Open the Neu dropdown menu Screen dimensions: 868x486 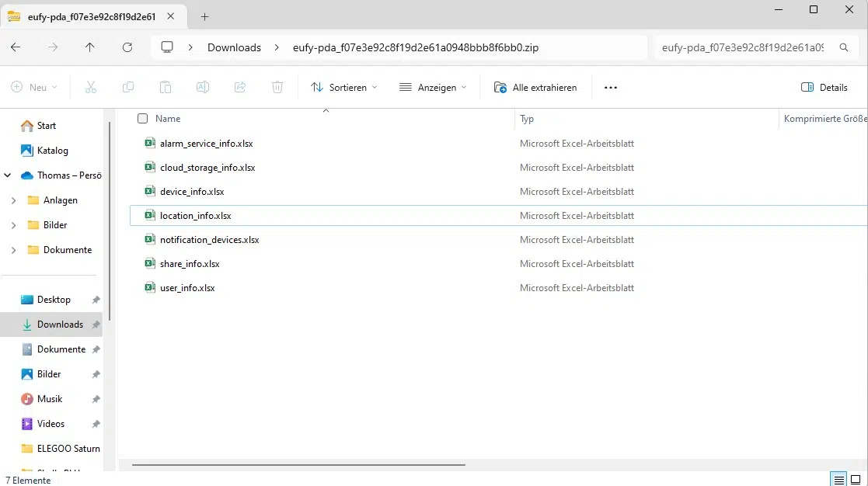pos(34,88)
